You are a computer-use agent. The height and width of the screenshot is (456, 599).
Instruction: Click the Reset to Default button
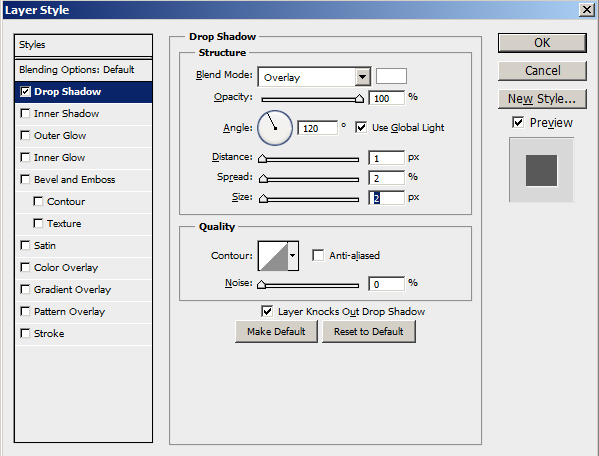[369, 331]
